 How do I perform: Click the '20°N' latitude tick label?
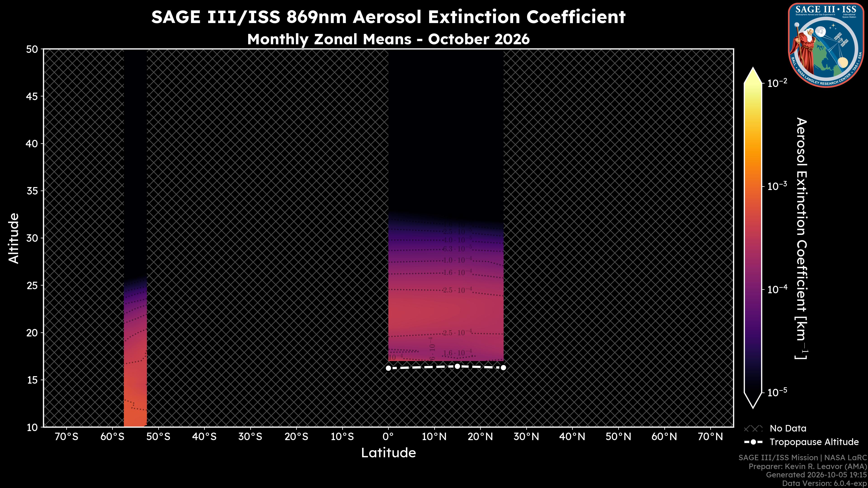point(480,437)
